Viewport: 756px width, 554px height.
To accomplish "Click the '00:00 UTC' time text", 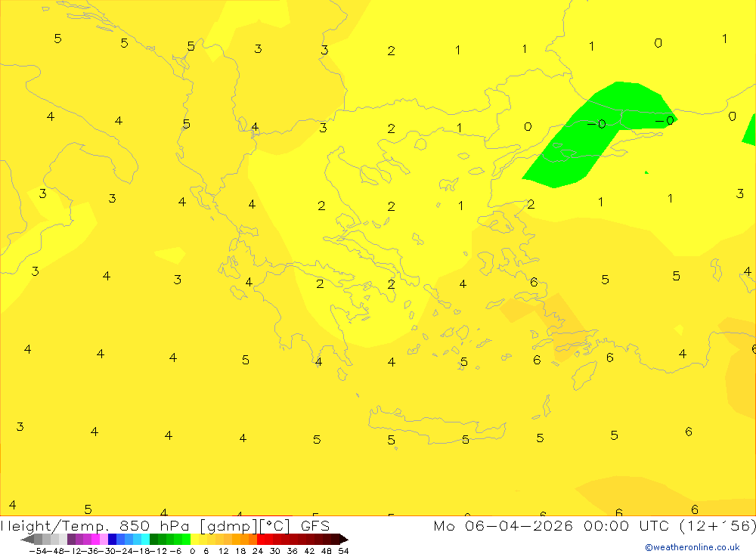I will point(626,525).
